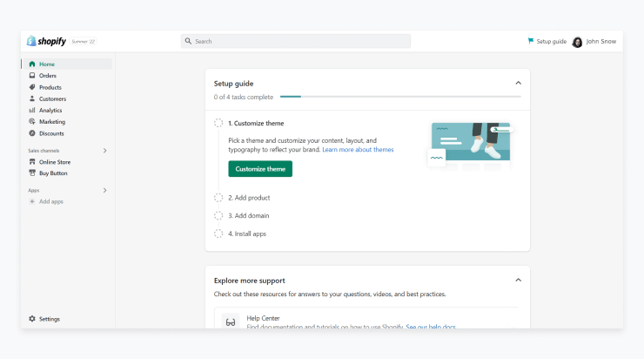Click the Help Center heading
Viewport: 644px width, 359px height.
[x=263, y=318]
